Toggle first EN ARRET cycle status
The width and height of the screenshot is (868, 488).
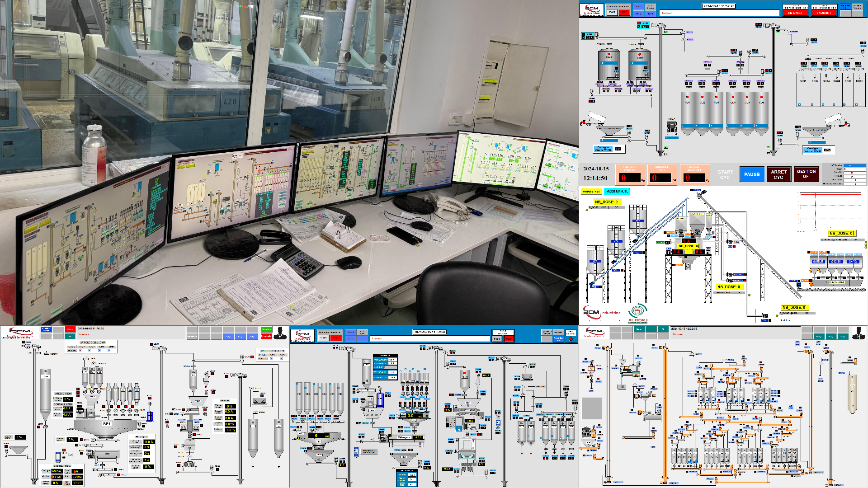[x=795, y=13]
